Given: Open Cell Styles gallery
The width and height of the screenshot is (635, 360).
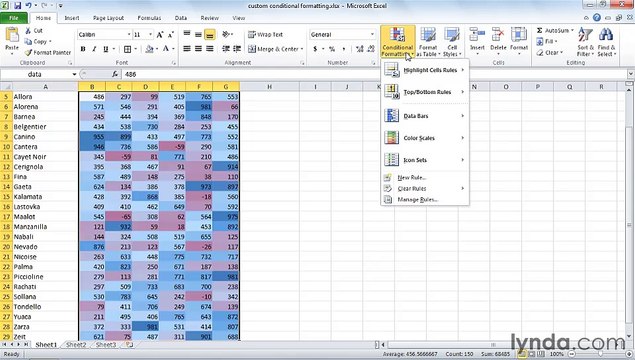Looking at the screenshot, I should click(x=452, y=42).
